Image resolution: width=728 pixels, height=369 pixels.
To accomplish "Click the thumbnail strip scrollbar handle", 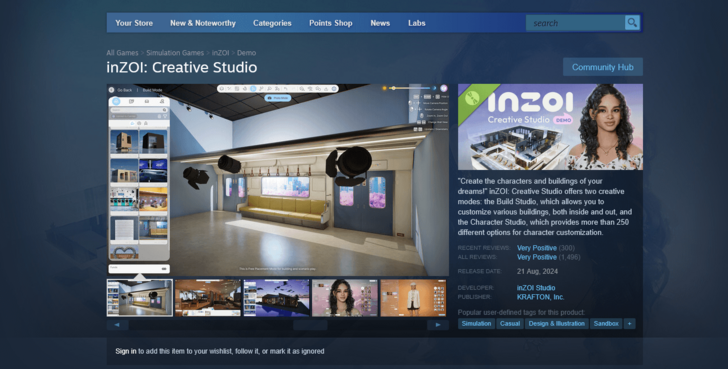I will point(310,325).
